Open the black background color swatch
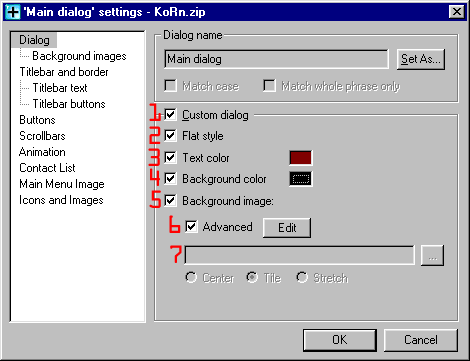 (301, 179)
